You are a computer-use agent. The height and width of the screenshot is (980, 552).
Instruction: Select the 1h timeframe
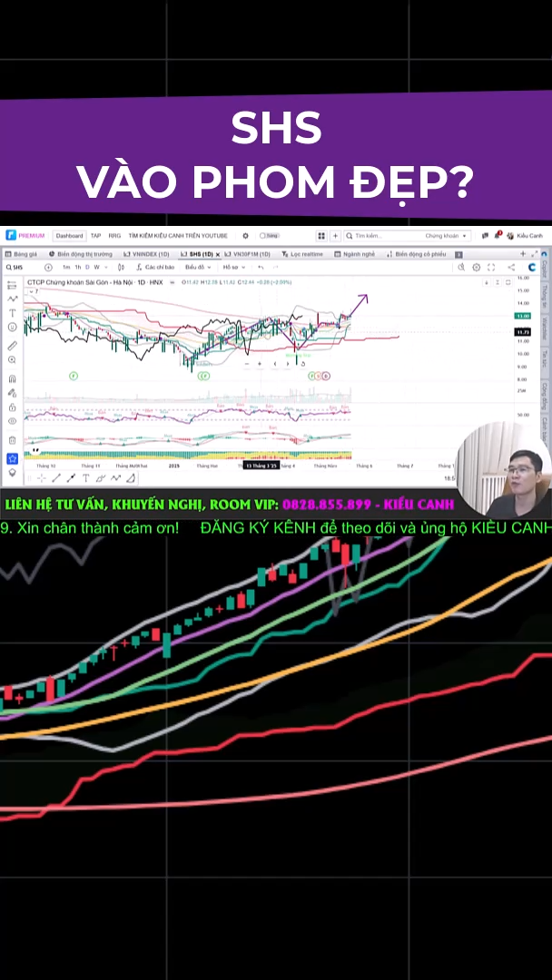[77, 268]
